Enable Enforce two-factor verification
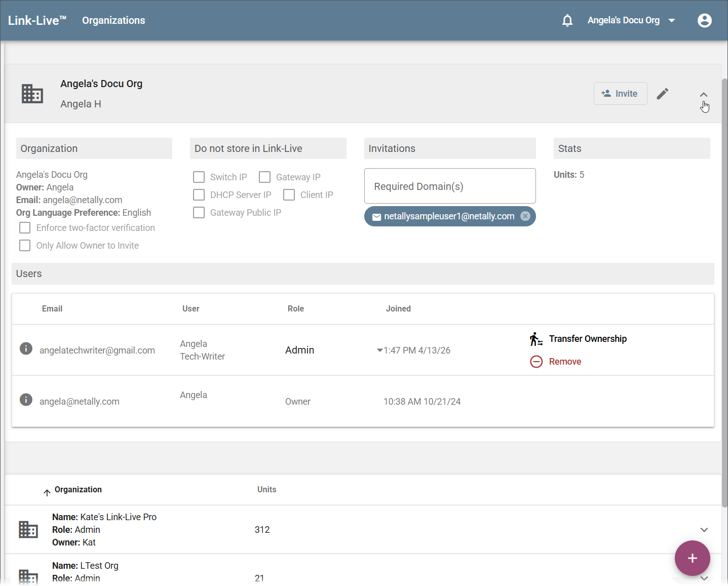The width and height of the screenshot is (728, 586). [x=25, y=228]
